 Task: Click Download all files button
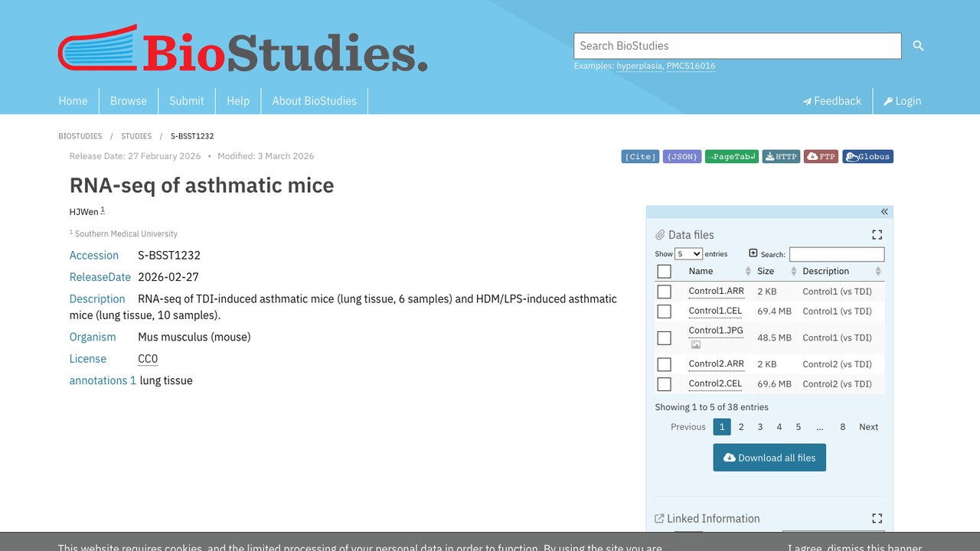pyautogui.click(x=769, y=458)
